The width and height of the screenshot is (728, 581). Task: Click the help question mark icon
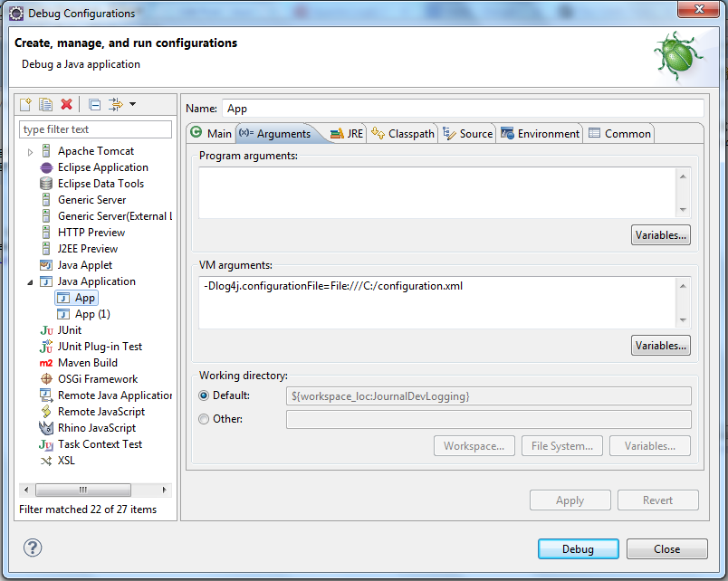[x=33, y=548]
